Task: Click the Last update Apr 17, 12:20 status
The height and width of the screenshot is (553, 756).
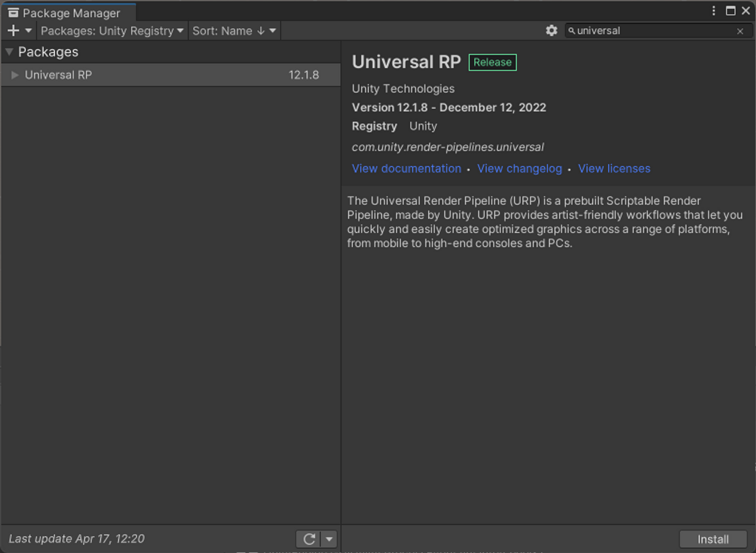Action: point(76,539)
